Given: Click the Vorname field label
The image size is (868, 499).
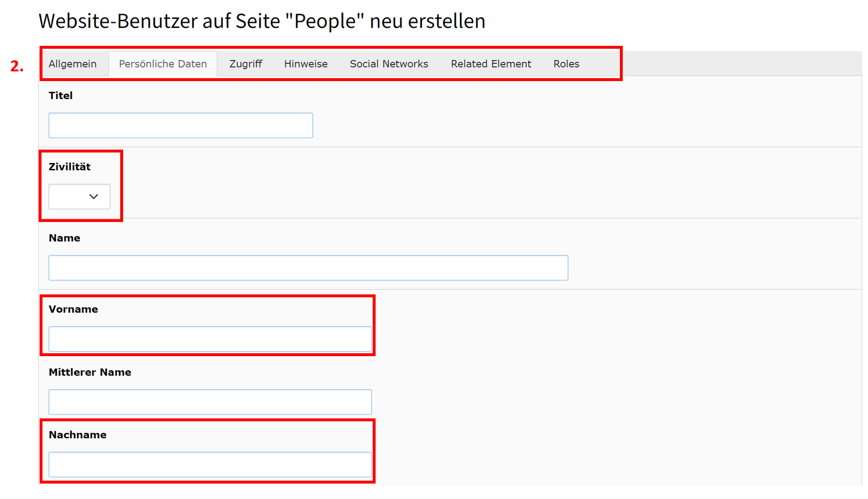Looking at the screenshot, I should (x=73, y=309).
